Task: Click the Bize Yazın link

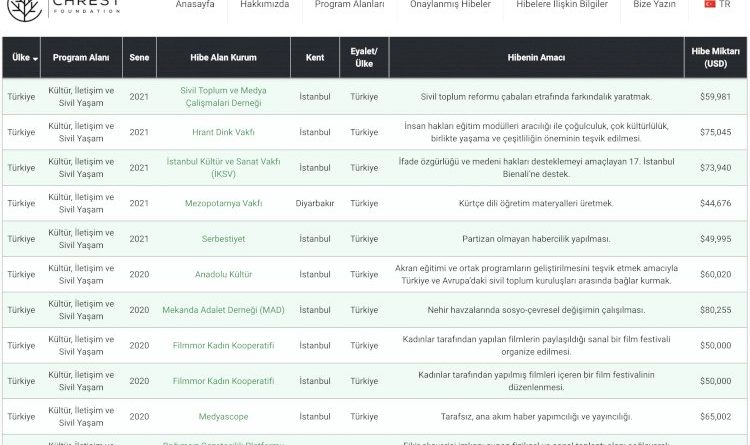Action: 653,5
